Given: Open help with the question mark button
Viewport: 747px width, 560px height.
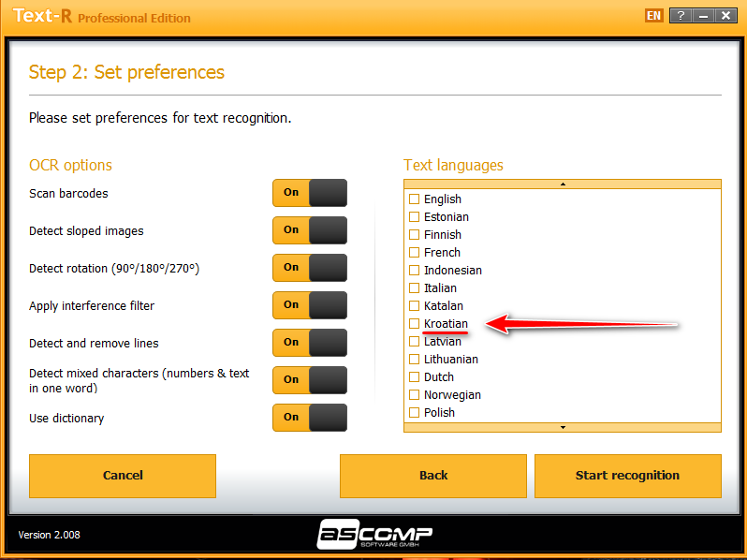Looking at the screenshot, I should tap(681, 16).
